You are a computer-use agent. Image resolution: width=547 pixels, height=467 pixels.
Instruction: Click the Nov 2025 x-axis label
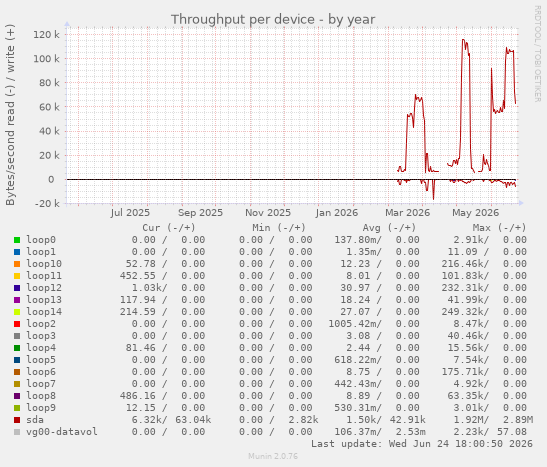pyautogui.click(x=268, y=213)
